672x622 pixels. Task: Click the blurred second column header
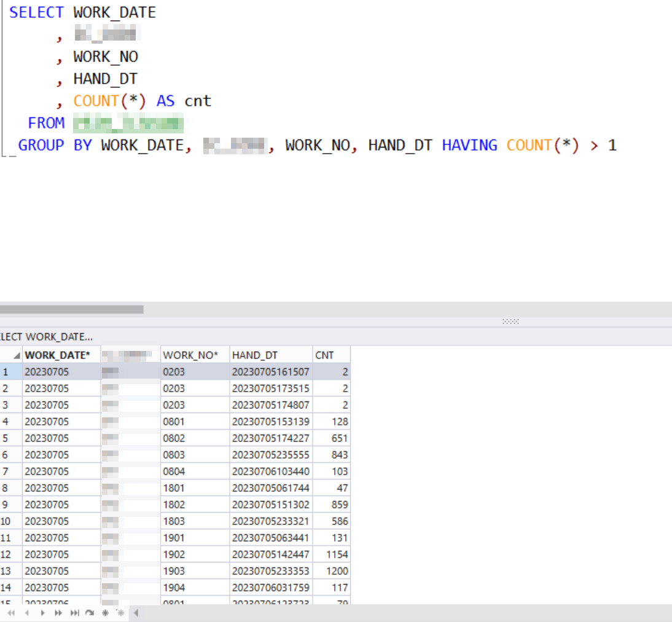point(130,355)
